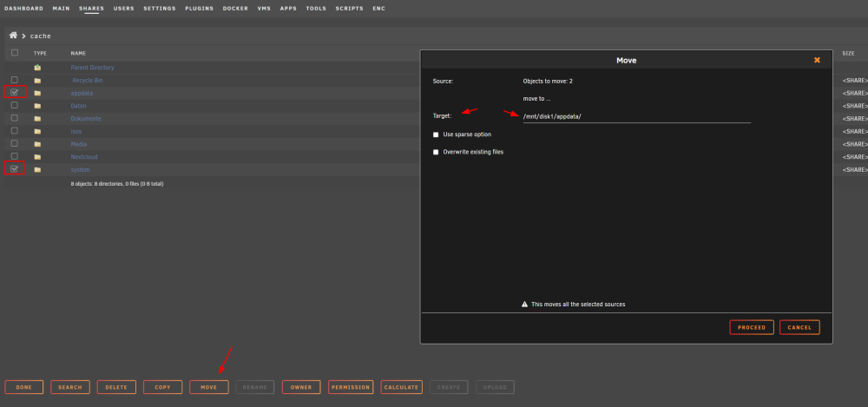Open the VMs menu tab

[x=264, y=9]
